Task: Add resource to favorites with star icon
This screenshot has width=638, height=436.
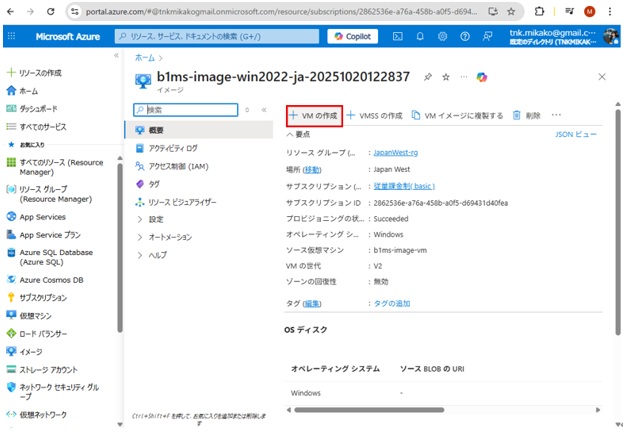Action: tap(446, 77)
